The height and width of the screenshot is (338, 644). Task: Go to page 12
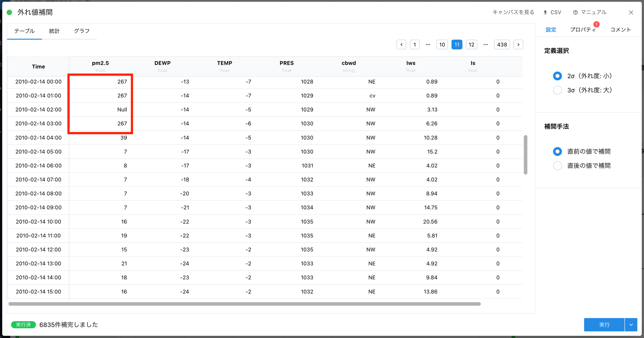(471, 45)
